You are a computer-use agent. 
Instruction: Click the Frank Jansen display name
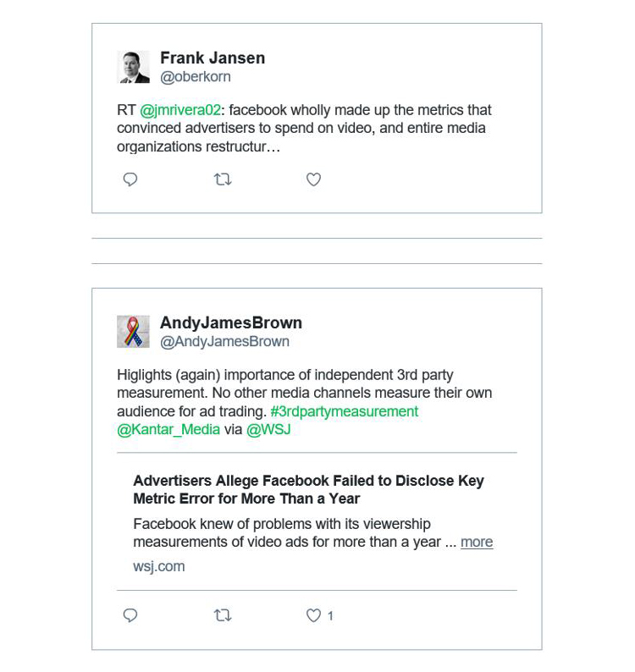tap(213, 58)
